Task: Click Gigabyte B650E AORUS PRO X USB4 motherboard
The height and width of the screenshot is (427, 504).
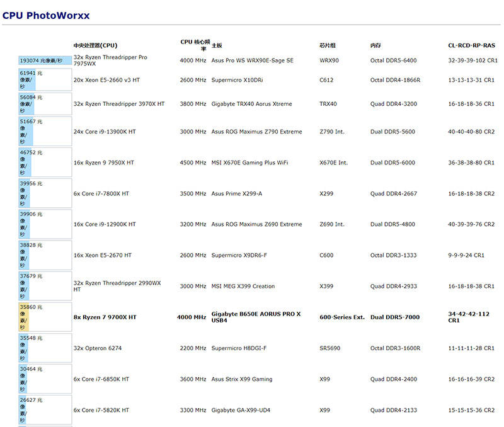Action: click(256, 317)
